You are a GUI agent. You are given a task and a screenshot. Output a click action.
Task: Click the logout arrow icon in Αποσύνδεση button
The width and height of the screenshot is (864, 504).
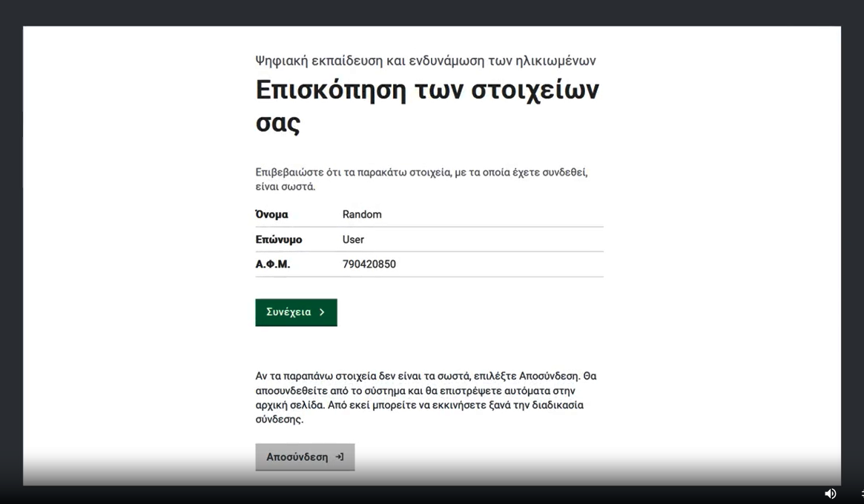(x=340, y=457)
